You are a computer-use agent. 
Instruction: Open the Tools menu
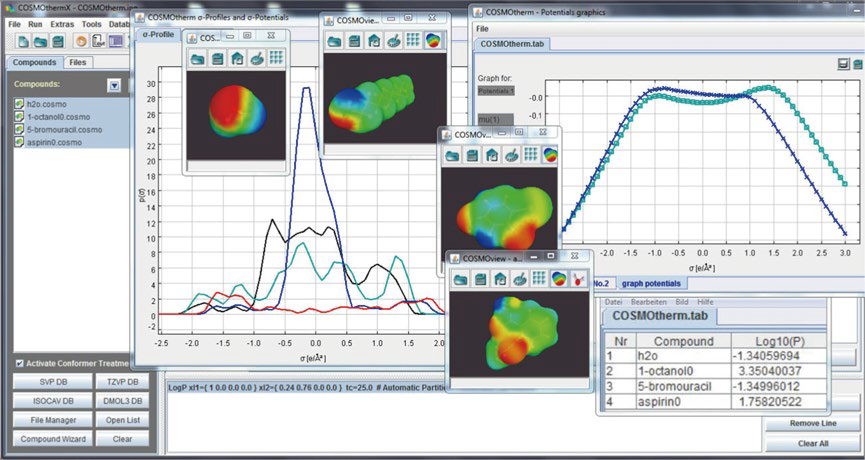pyautogui.click(x=92, y=24)
